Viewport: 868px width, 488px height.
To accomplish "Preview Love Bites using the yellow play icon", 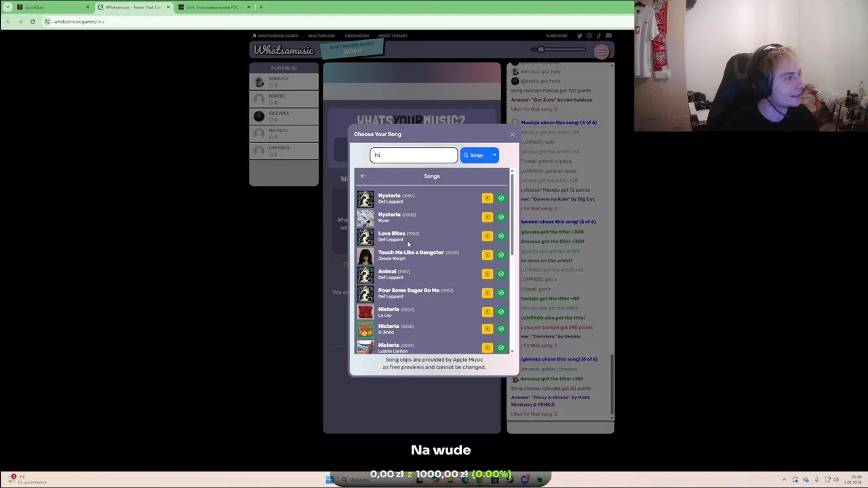I will (487, 236).
